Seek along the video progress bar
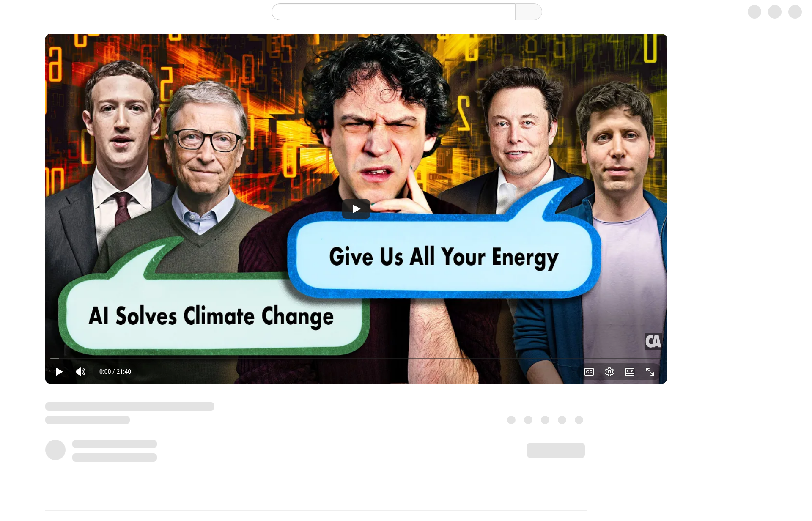The image size is (812, 521). click(x=356, y=358)
